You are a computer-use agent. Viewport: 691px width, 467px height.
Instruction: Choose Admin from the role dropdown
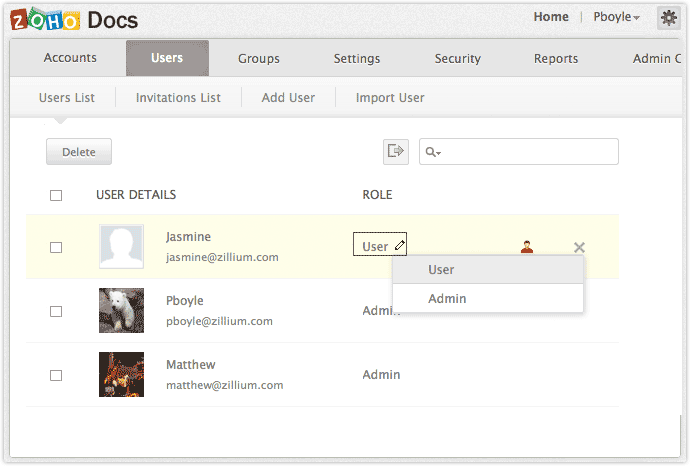pos(447,298)
